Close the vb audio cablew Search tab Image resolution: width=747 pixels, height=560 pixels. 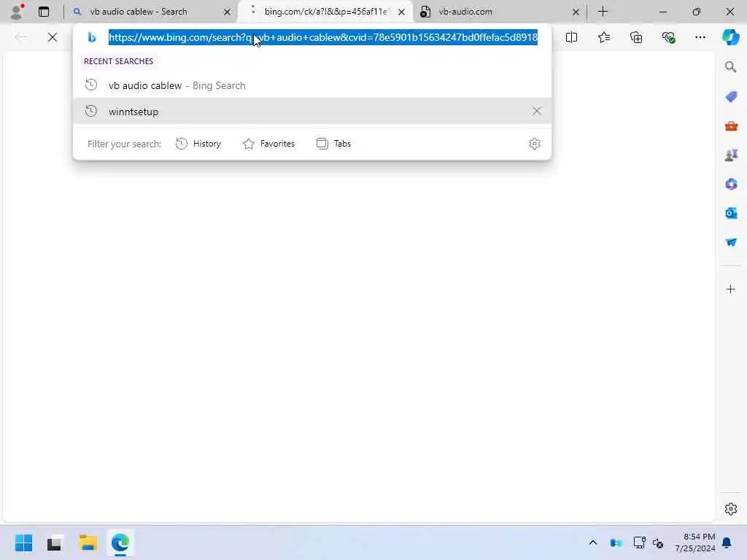228,12
